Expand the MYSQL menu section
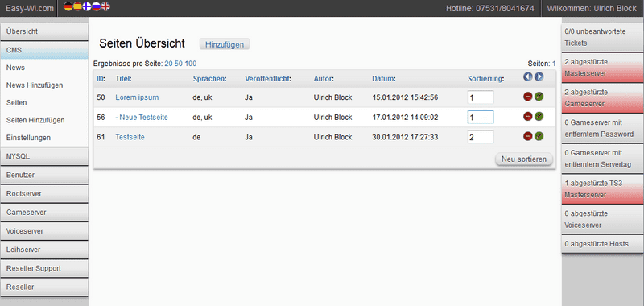 pos(44,156)
